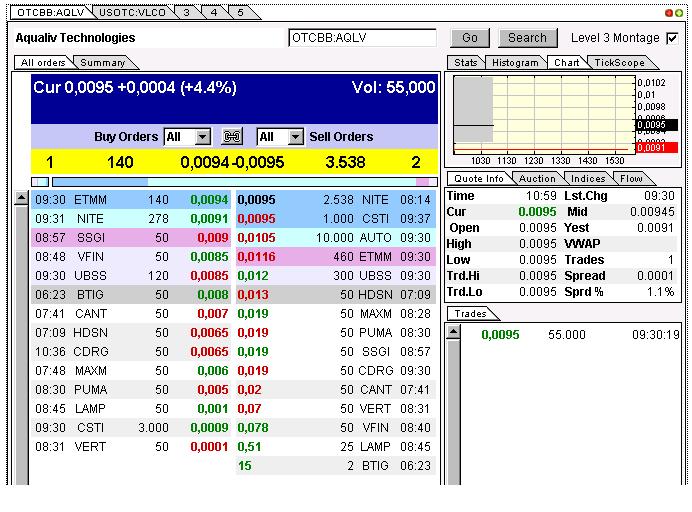The image size is (692, 512).
Task: Click the order book scroll up arrow
Action: pyautogui.click(x=21, y=198)
